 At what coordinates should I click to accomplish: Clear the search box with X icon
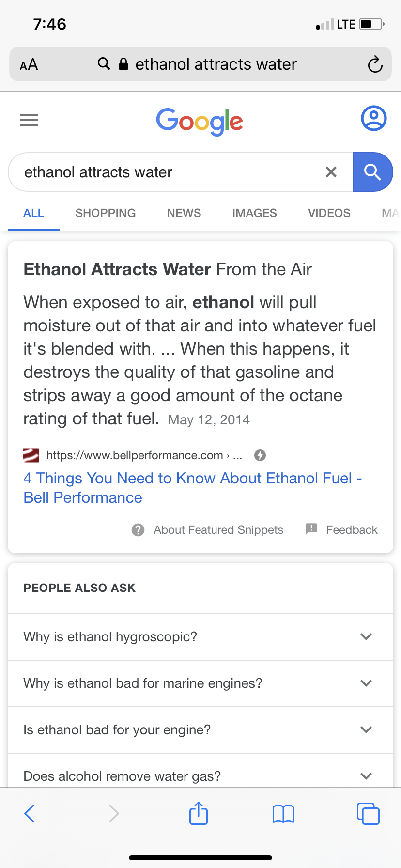331,172
